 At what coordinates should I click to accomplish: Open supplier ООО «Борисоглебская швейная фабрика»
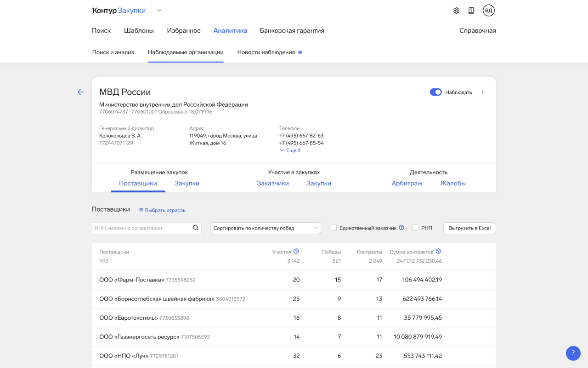point(157,299)
